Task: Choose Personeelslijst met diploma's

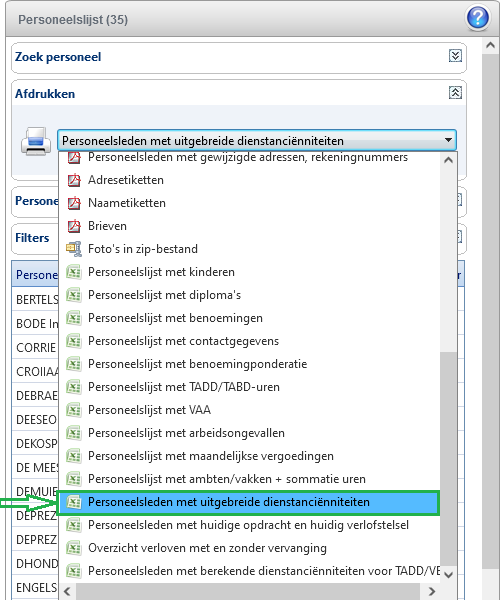Action: coord(165,295)
